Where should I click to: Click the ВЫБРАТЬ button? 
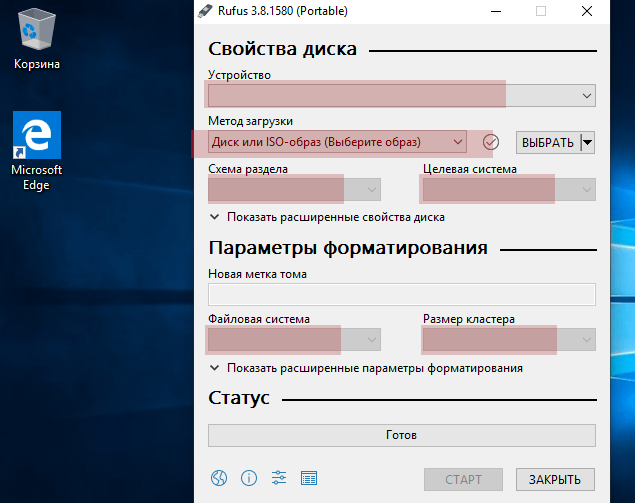click(548, 143)
